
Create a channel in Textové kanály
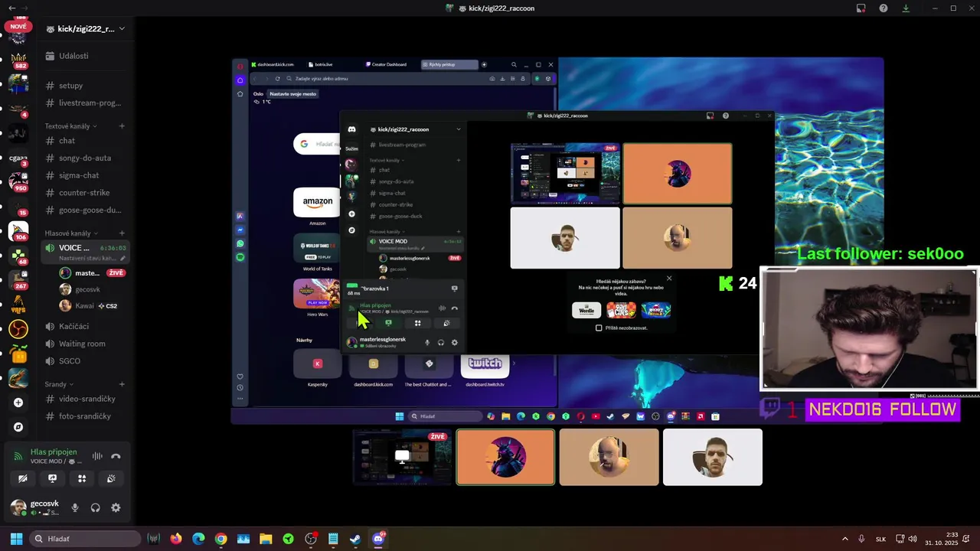[122, 126]
